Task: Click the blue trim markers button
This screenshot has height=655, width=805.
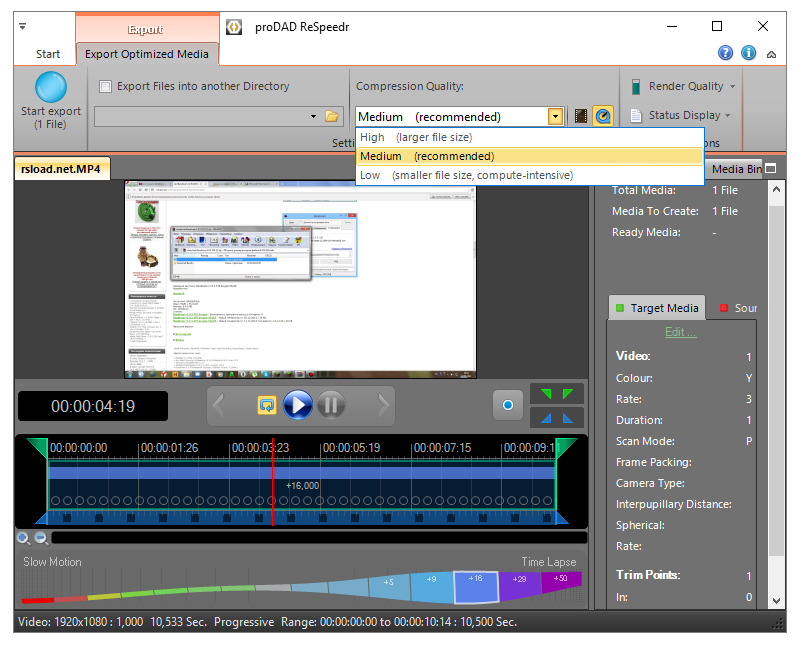Action: coord(557,417)
